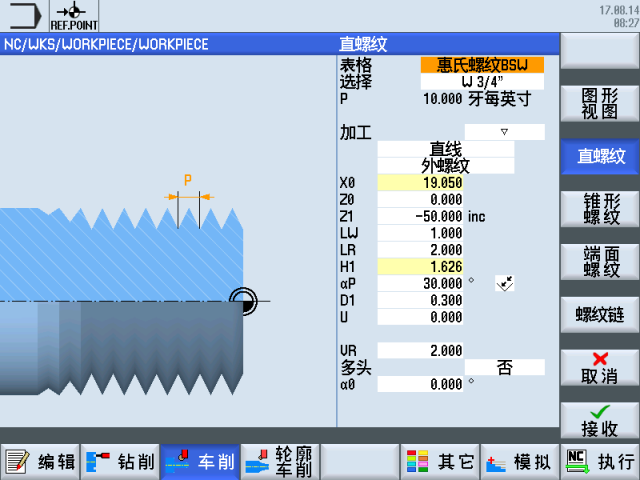640x480 pixels.
Task: Click the 图形视图 (Graphic view) softkey
Action: (600, 104)
